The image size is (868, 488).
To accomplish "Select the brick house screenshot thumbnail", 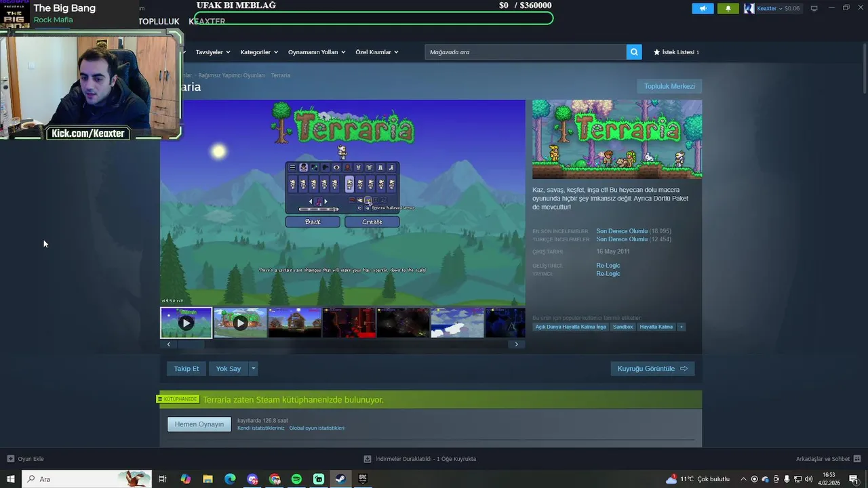I will (294, 323).
